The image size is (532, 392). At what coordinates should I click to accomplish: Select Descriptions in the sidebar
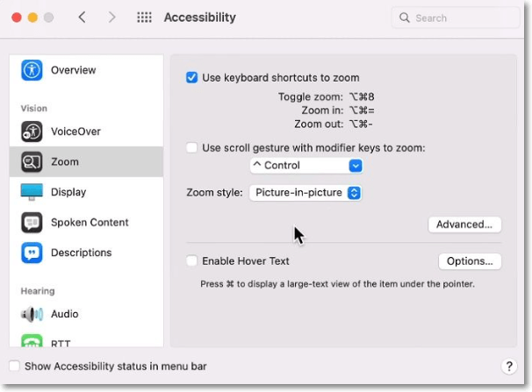pos(86,253)
